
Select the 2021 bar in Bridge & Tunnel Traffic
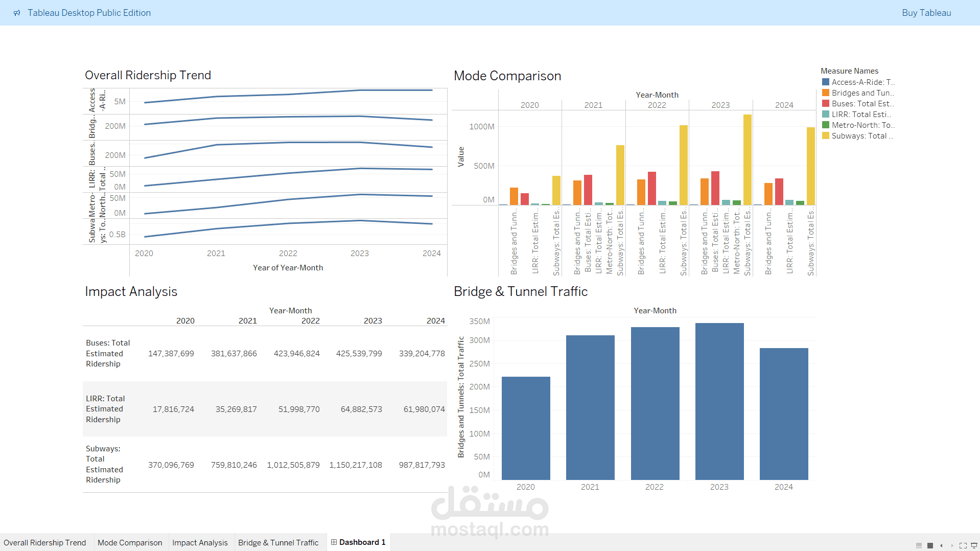590,407
